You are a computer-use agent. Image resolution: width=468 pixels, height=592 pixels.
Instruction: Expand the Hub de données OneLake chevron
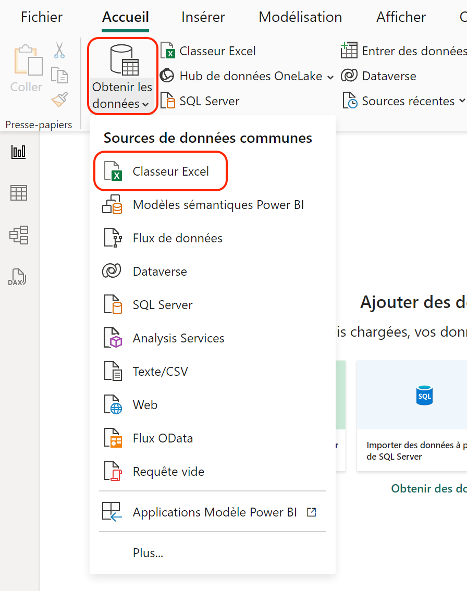tap(330, 77)
